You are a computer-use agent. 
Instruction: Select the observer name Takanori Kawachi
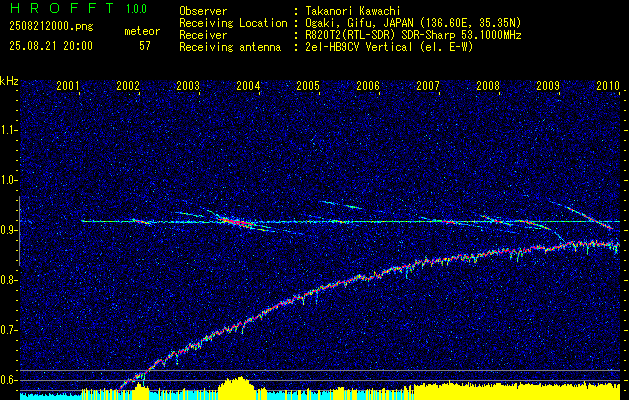[352, 11]
